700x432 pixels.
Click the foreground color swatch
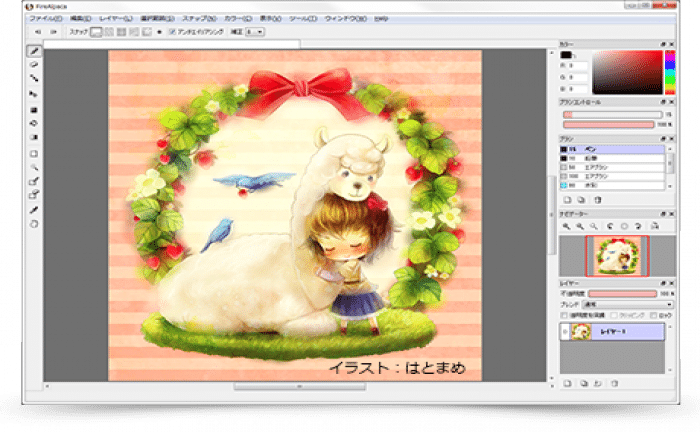pyautogui.click(x=566, y=55)
